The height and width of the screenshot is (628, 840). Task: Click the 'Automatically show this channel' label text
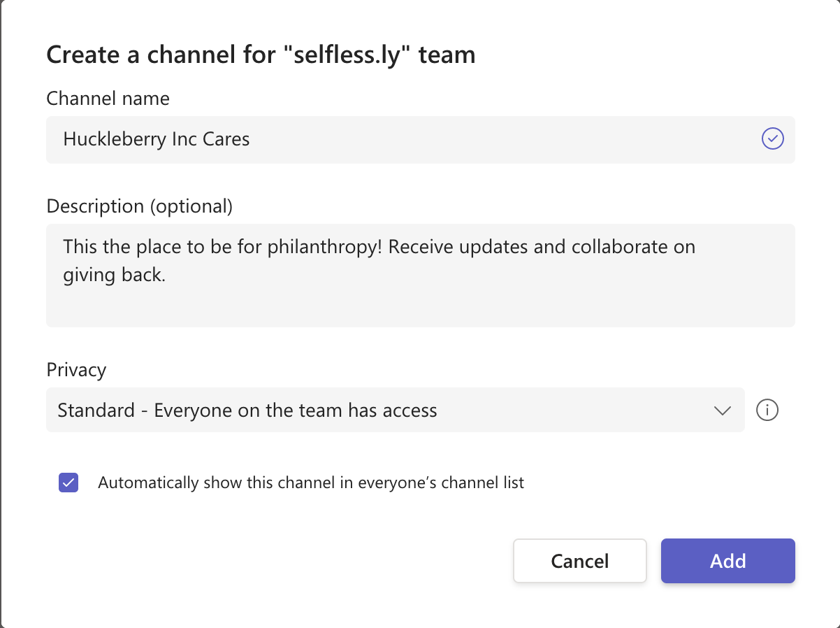311,483
